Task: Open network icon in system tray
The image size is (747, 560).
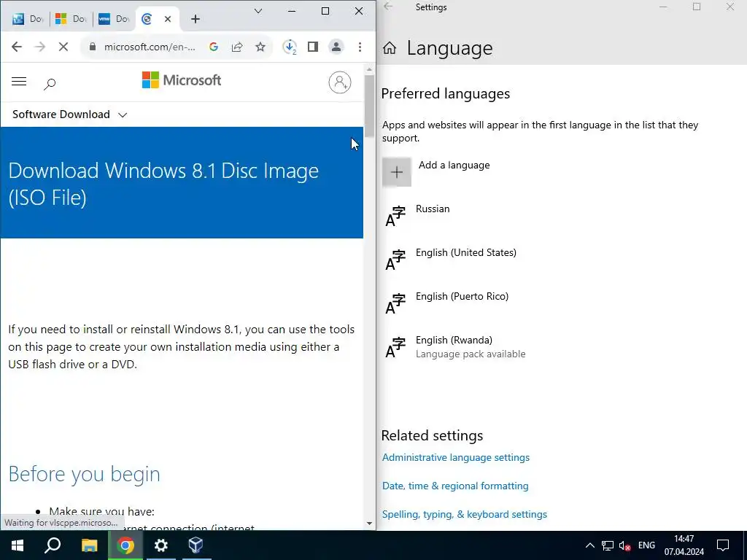Action: point(608,545)
